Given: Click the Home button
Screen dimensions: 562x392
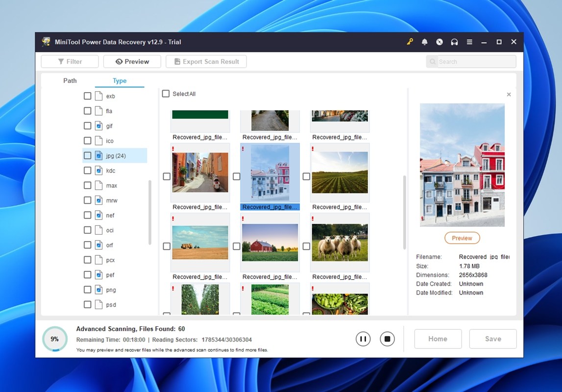Looking at the screenshot, I should 438,339.
